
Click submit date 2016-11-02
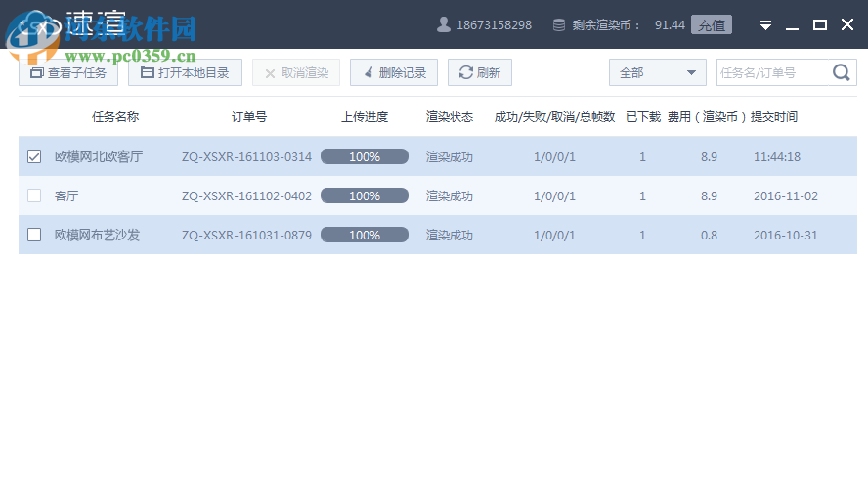tap(786, 196)
